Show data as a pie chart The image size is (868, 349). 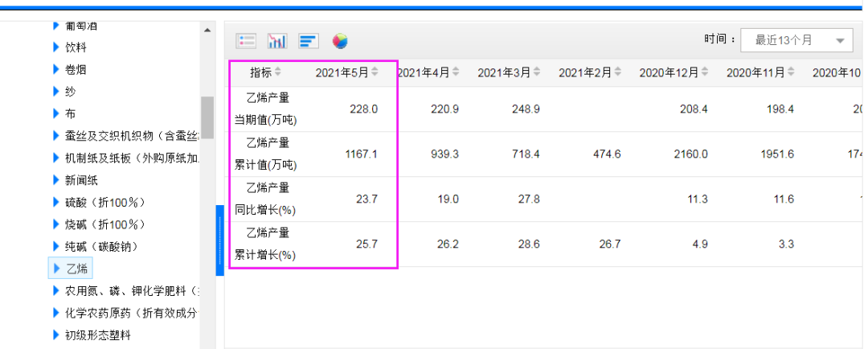(x=340, y=41)
